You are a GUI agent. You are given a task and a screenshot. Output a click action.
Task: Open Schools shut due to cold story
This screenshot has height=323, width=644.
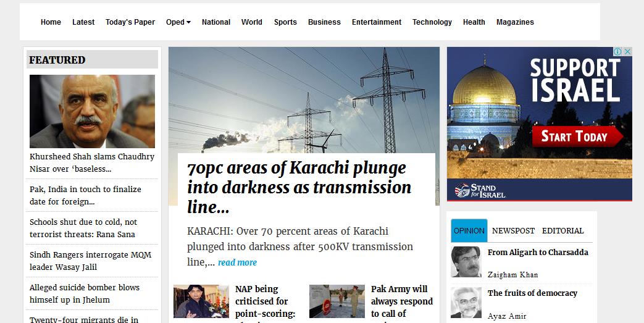coord(83,228)
